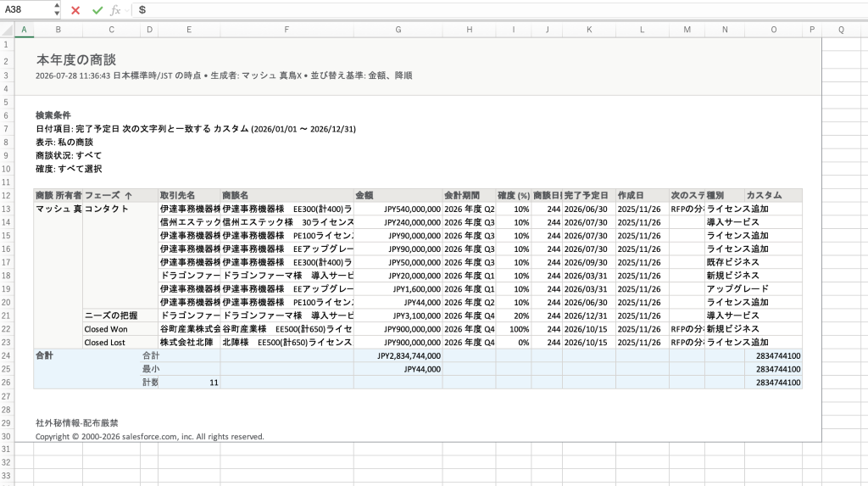The height and width of the screenshot is (486, 868).
Task: Click the 既存ビジネス type cell
Action: (x=725, y=262)
